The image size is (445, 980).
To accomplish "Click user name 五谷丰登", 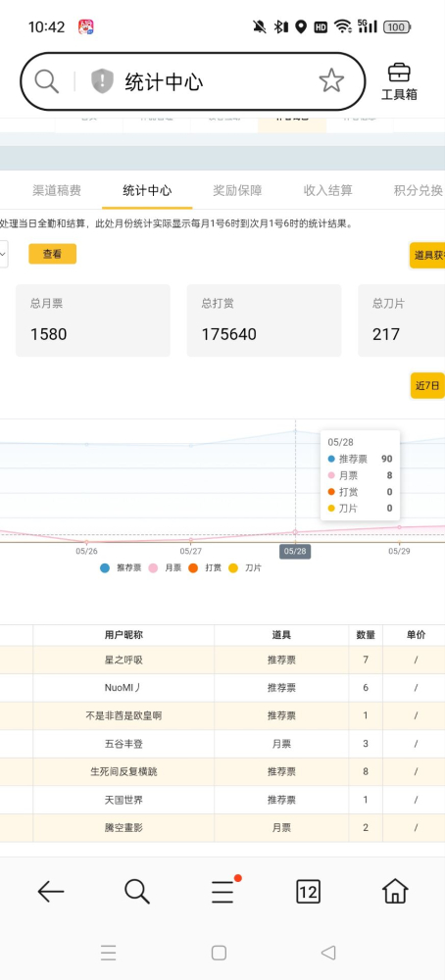I will (124, 744).
